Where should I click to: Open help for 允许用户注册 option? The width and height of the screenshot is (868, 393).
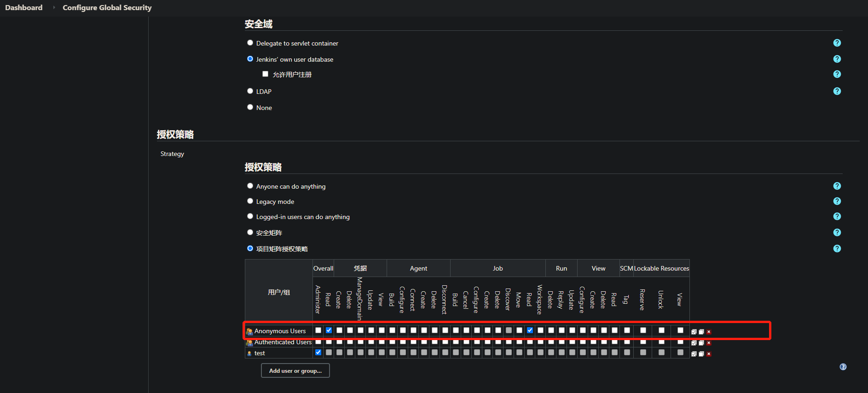(837, 74)
